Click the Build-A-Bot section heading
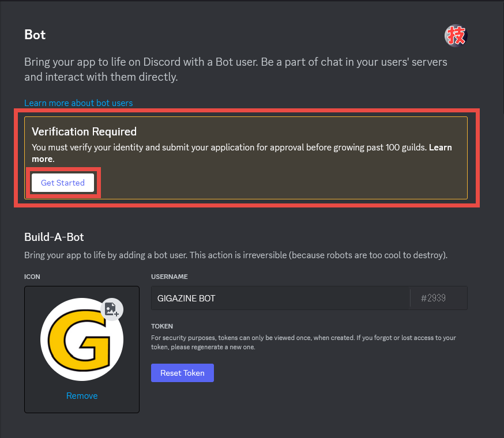The height and width of the screenshot is (438, 504). coord(54,237)
